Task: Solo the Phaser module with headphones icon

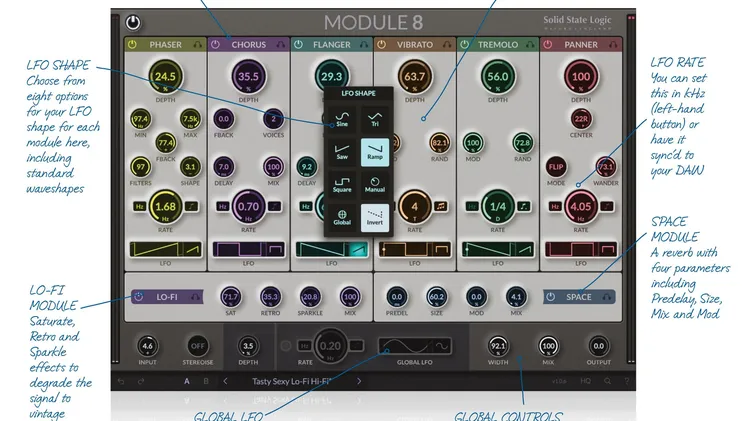Action: point(198,44)
